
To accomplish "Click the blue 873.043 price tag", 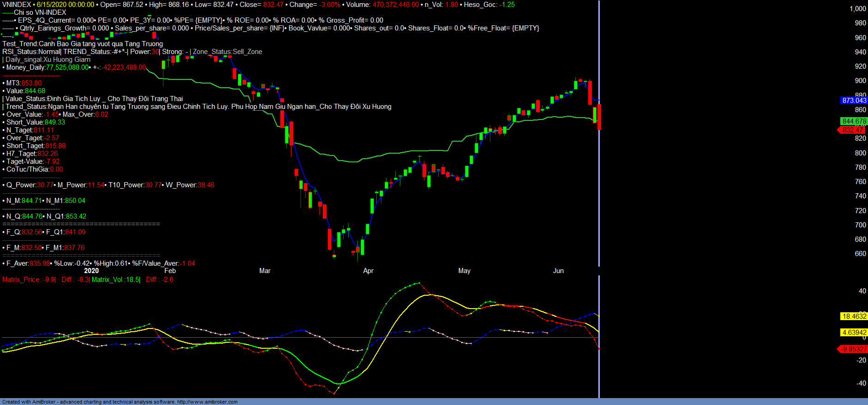I will [x=854, y=101].
